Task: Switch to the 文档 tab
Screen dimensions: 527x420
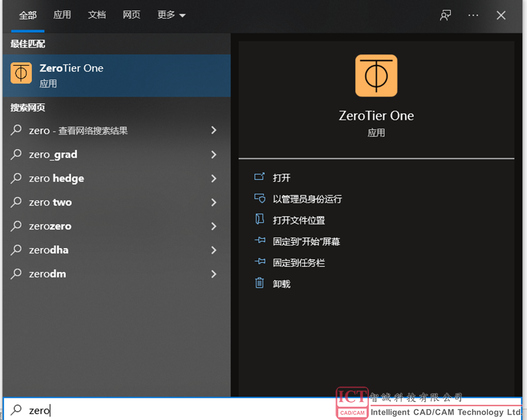Action: click(97, 15)
